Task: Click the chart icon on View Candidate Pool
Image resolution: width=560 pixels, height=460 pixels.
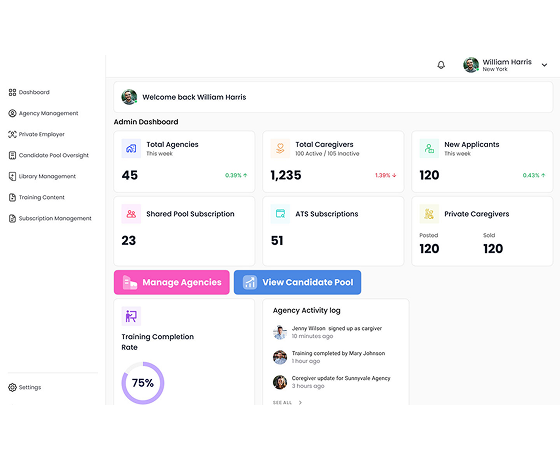Action: pyautogui.click(x=250, y=282)
